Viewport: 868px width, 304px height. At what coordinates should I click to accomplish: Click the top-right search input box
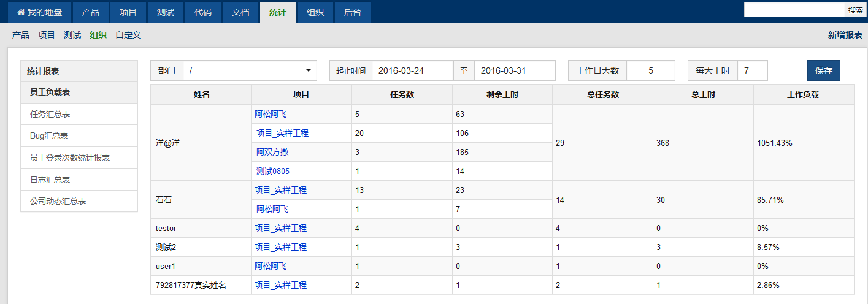(x=794, y=10)
